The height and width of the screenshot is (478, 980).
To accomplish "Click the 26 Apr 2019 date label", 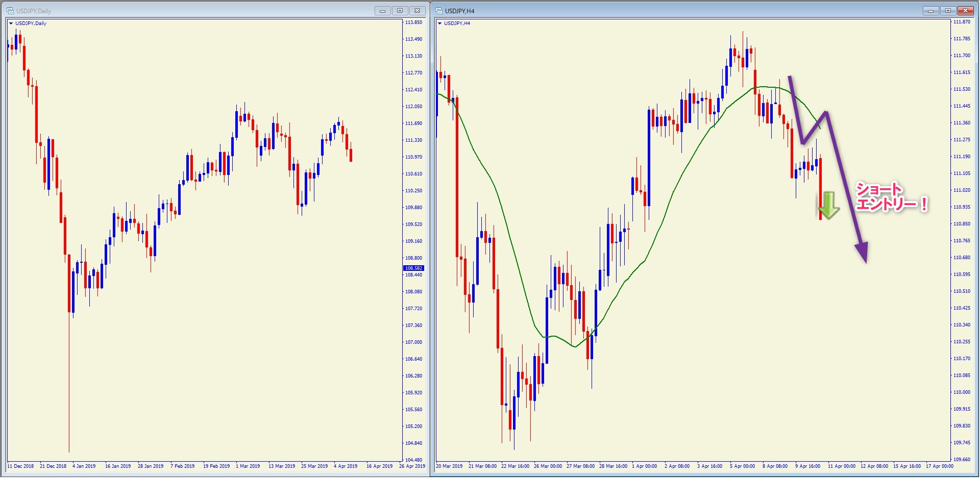I will 412,466.
